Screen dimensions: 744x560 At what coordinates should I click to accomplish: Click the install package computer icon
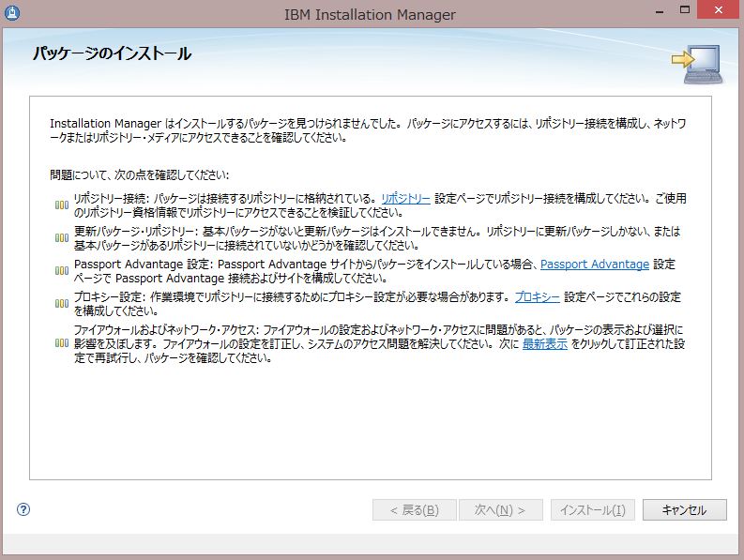click(697, 65)
